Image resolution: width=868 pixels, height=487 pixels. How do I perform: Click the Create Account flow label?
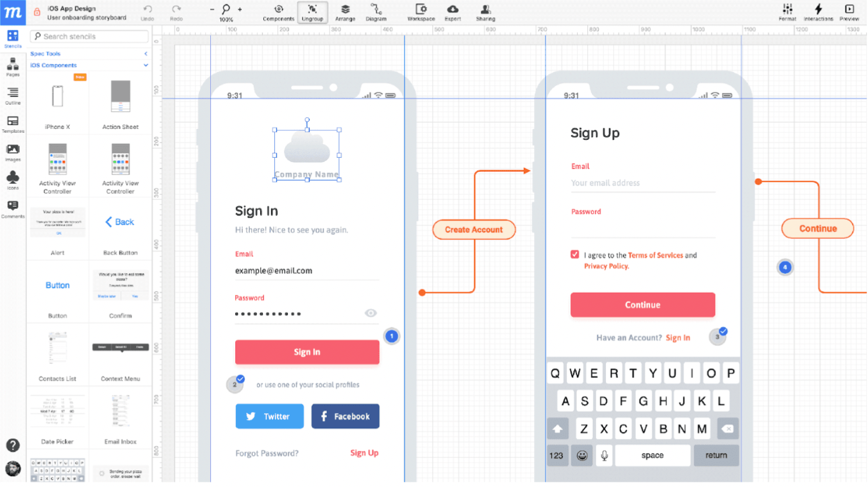point(474,229)
